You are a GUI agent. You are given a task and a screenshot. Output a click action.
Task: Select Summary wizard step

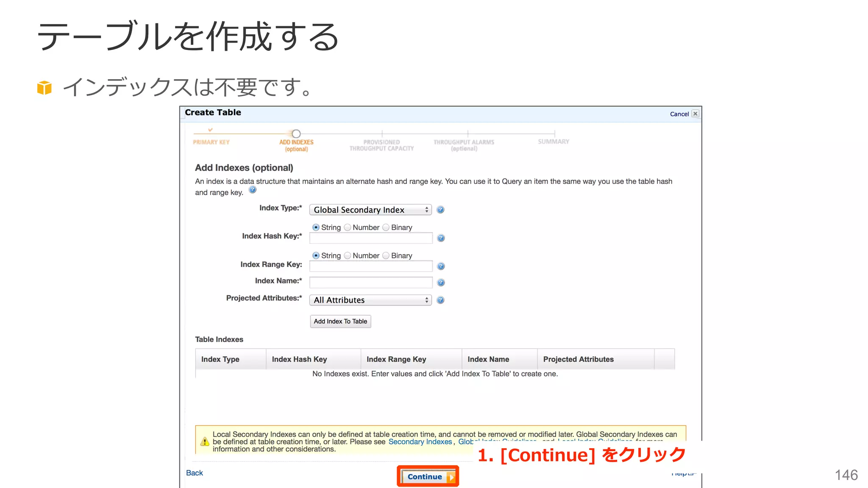pos(554,141)
